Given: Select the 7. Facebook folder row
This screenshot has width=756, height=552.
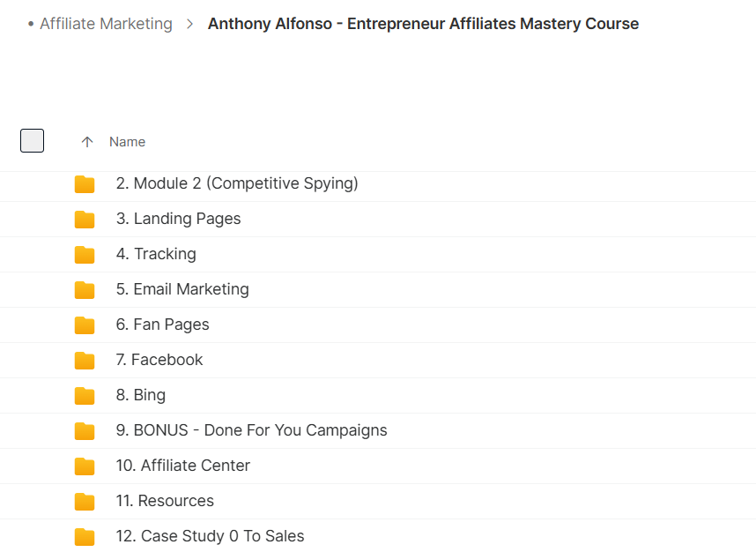Looking at the screenshot, I should point(378,360).
